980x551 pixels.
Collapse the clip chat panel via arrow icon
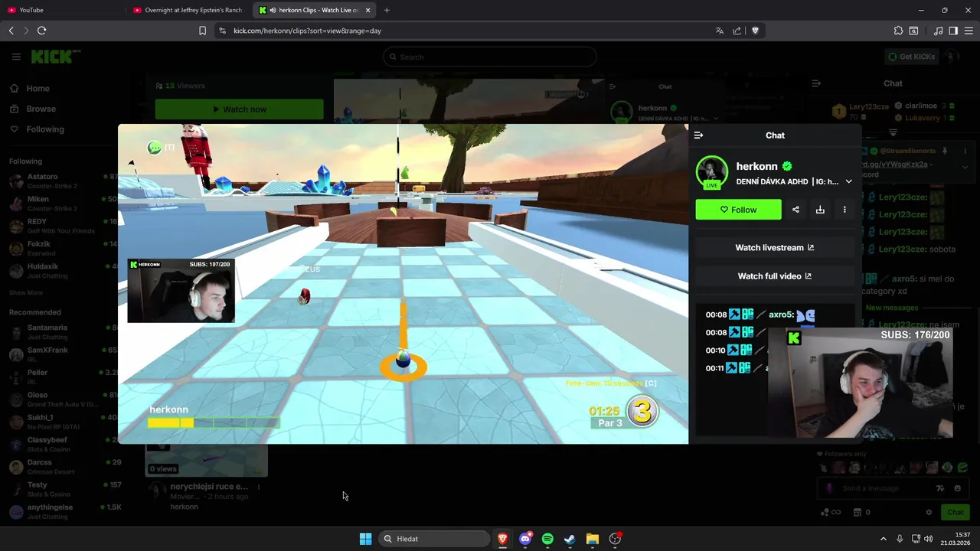pos(698,135)
